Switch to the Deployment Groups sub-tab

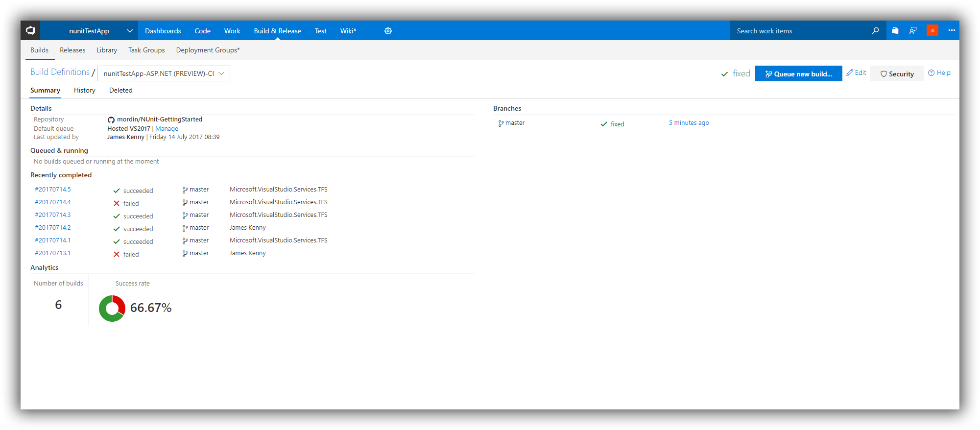[208, 50]
